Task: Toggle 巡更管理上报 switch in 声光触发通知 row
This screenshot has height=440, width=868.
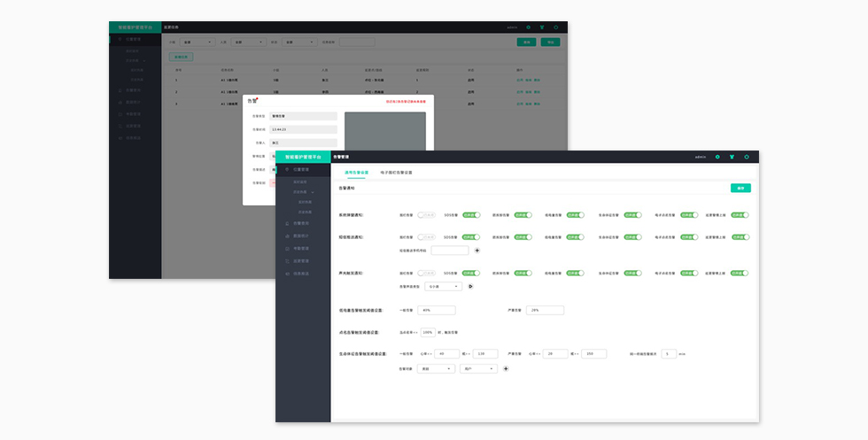Action: click(x=740, y=274)
